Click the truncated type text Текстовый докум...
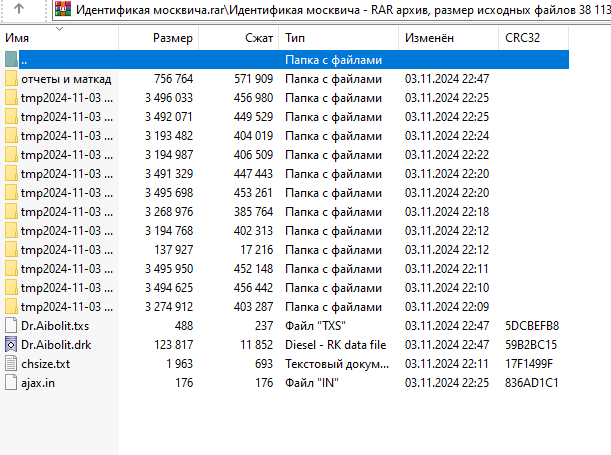Screen dimensions: 611x455 [x=337, y=364]
